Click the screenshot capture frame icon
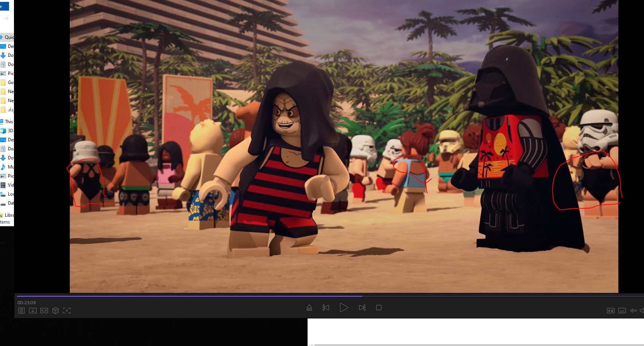This screenshot has width=644, height=346. tap(67, 311)
